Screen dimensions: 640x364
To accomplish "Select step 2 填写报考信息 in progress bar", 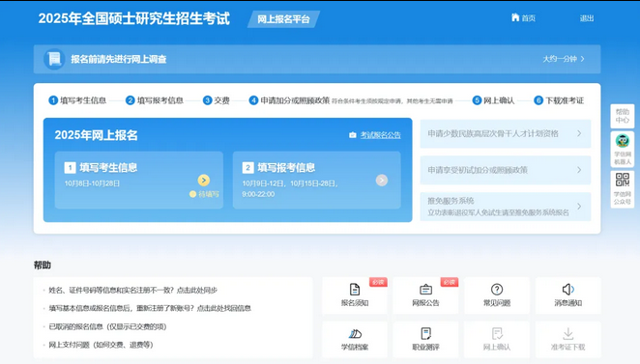I will 155,100.
